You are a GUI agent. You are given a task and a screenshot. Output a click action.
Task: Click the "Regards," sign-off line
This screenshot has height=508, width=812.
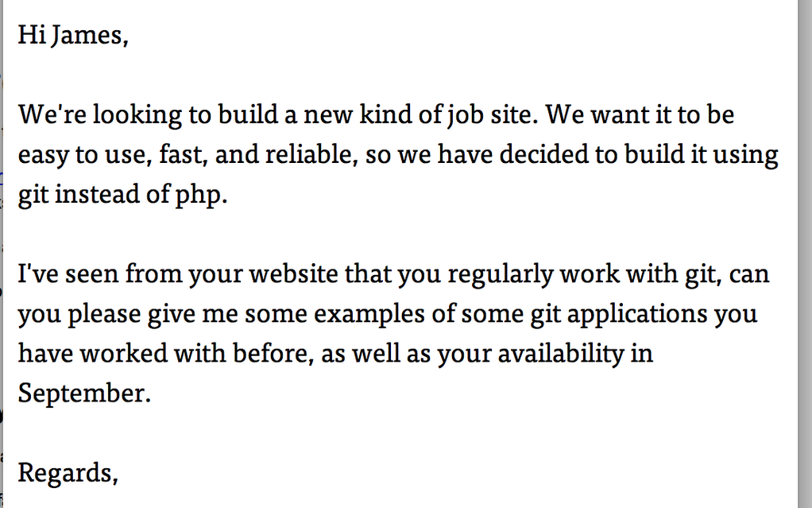68,473
